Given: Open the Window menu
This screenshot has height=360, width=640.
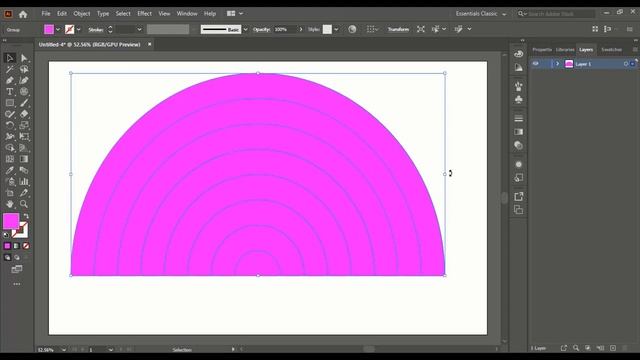Looking at the screenshot, I should pyautogui.click(x=187, y=13).
